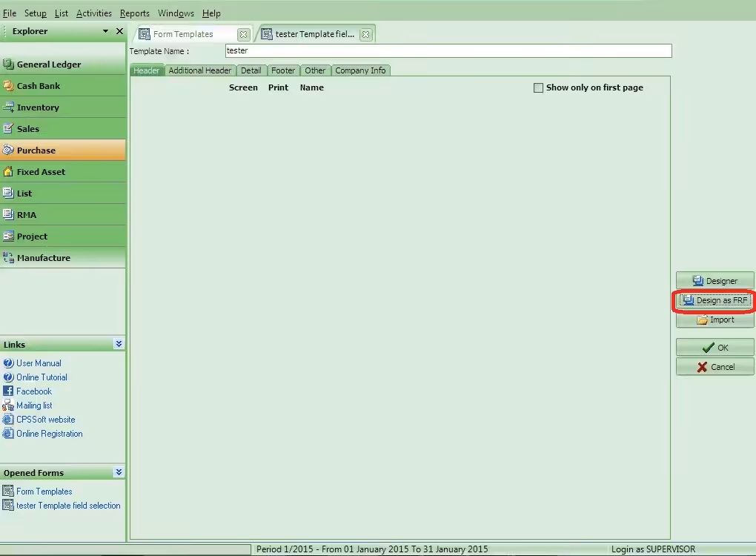Viewport: 756px width, 556px height.
Task: Click the Designer button
Action: [x=714, y=281]
